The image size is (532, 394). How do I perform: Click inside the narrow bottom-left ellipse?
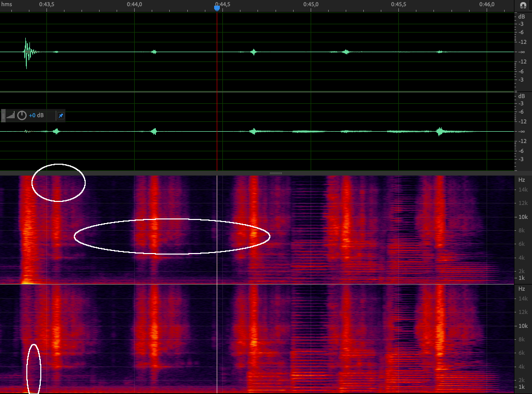pos(34,368)
